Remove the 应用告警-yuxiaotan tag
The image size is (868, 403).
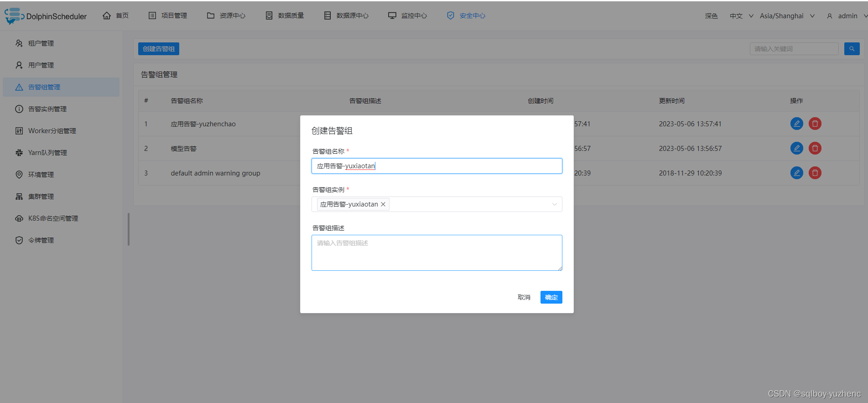click(383, 204)
